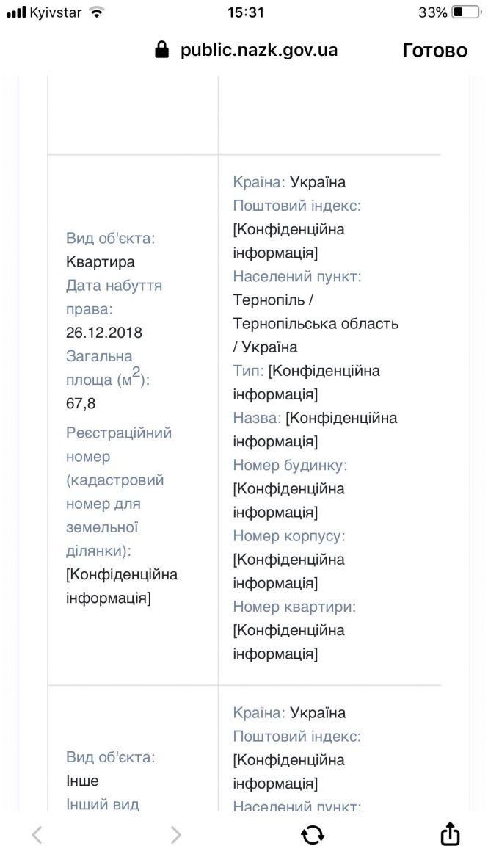Tap the browser forward arrow

(x=175, y=835)
